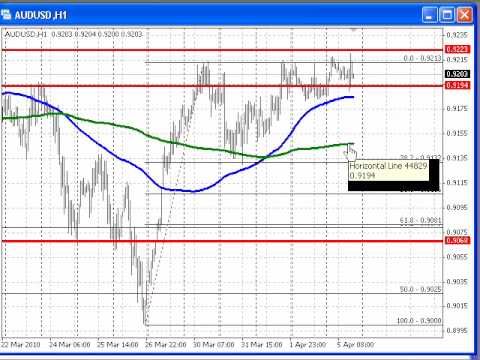Click the 25 Mar 14:00 time label
The height and width of the screenshot is (360, 480).
(x=117, y=344)
